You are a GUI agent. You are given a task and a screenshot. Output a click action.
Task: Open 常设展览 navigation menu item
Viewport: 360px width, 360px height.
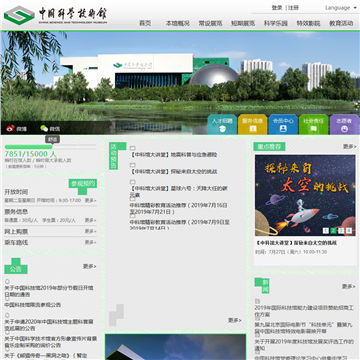coord(210,23)
